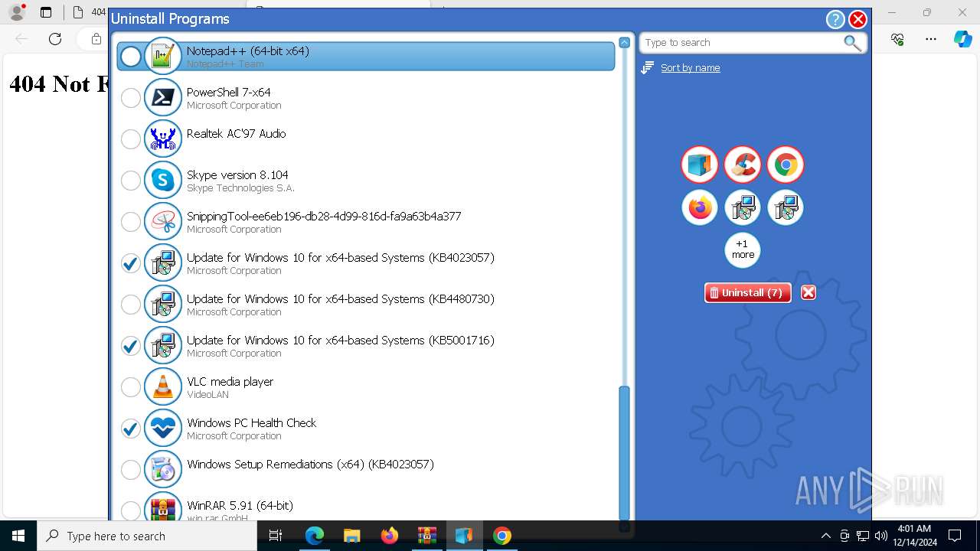Open Firefox from the taskbar

(389, 536)
